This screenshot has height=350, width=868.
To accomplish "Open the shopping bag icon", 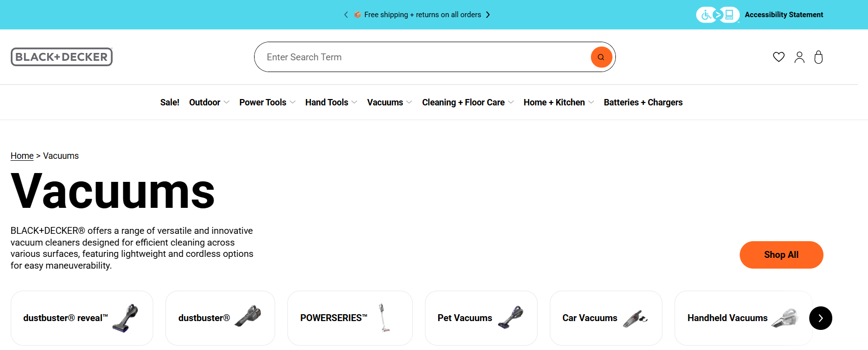I will coord(818,57).
